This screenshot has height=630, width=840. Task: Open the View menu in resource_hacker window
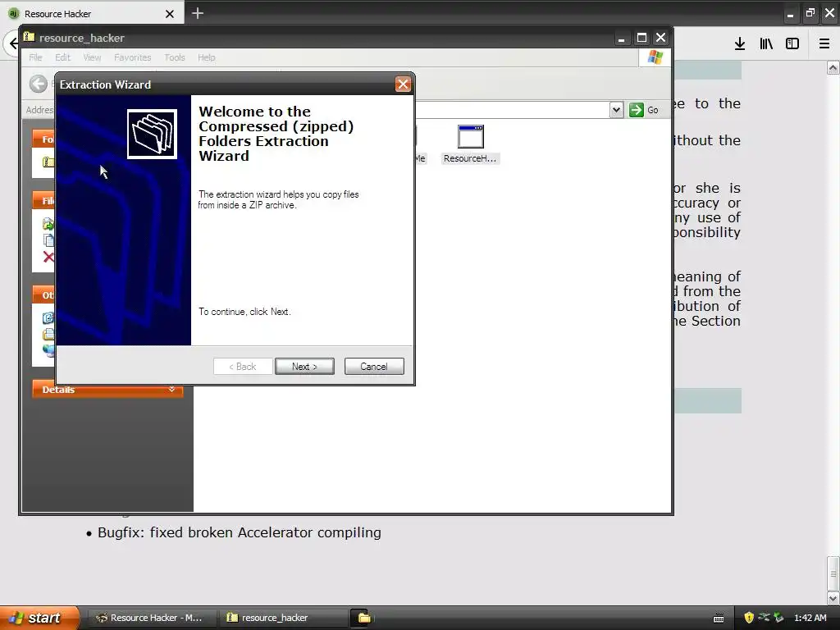pos(92,57)
